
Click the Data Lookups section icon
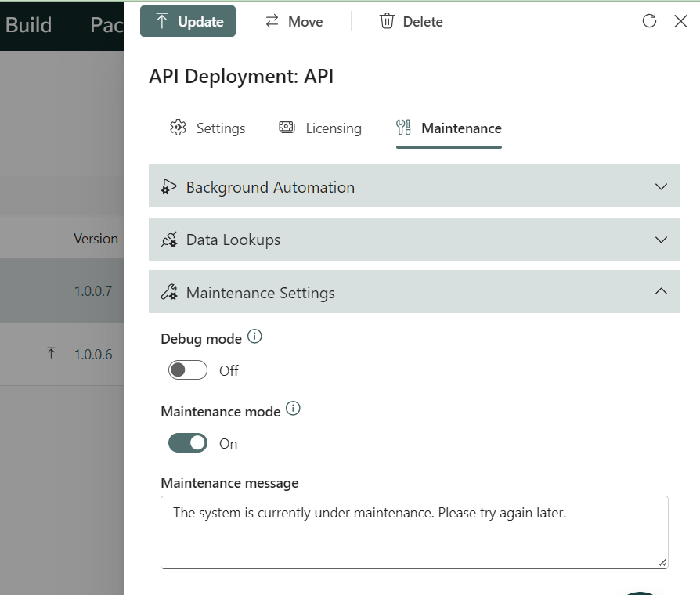point(168,240)
